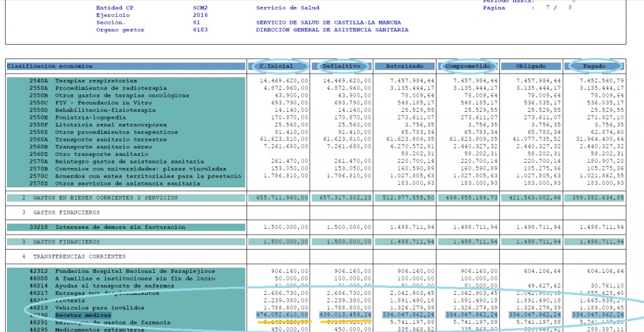
Task: Select '2550A Procedimientos de radioterapia' row label
Action: tap(98, 88)
